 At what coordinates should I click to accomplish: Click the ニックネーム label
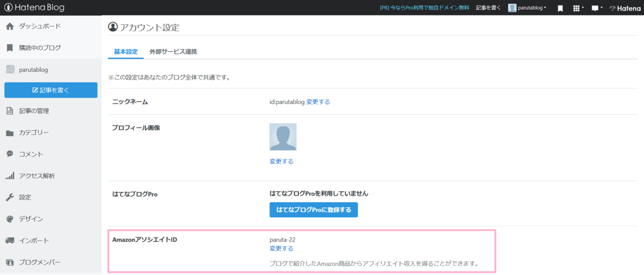click(130, 102)
